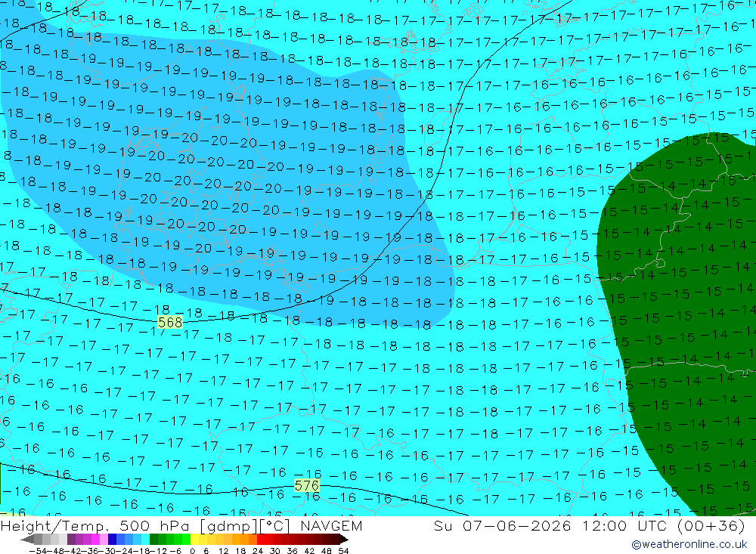Pick the dark blue swatch above -30
Screen dimensions: 756x554
click(112, 539)
